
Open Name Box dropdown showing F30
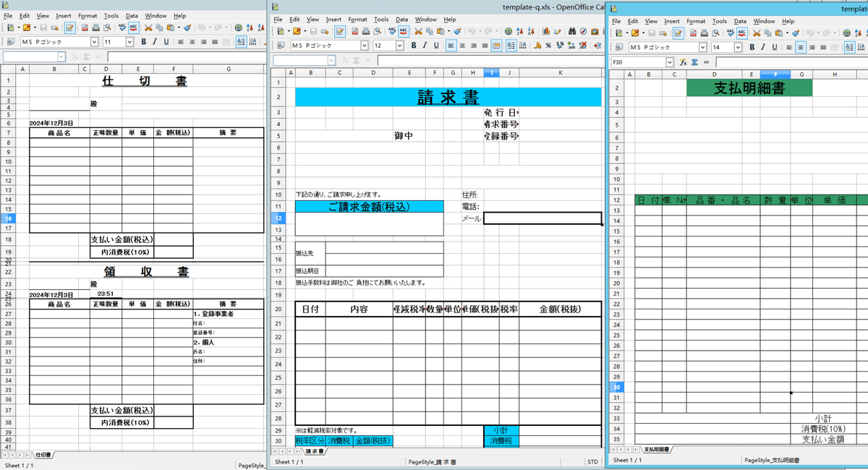tap(670, 63)
